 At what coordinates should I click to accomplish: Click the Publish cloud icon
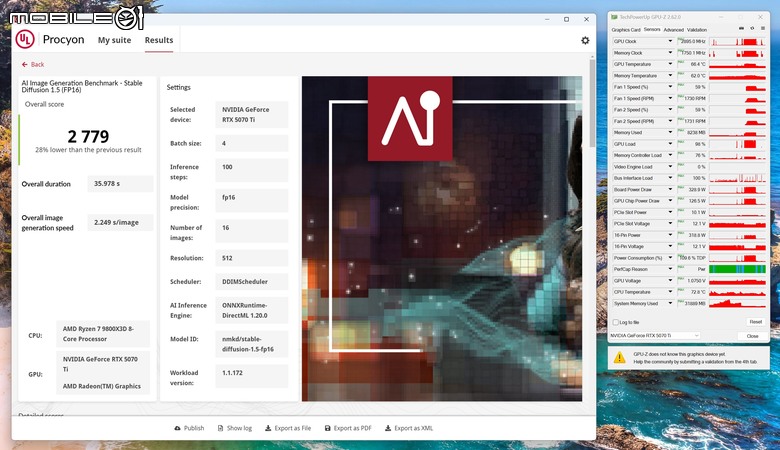177,428
